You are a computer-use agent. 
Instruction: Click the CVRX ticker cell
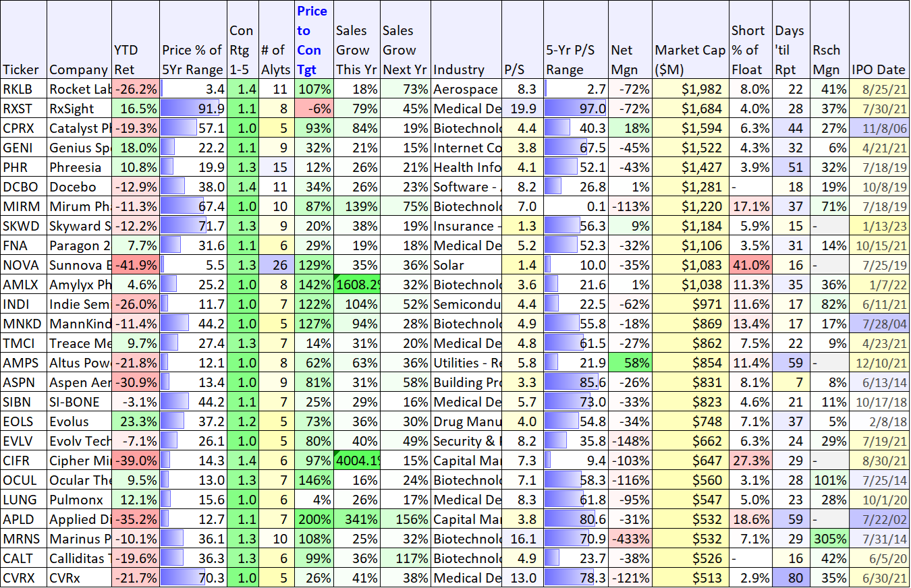tap(24, 578)
